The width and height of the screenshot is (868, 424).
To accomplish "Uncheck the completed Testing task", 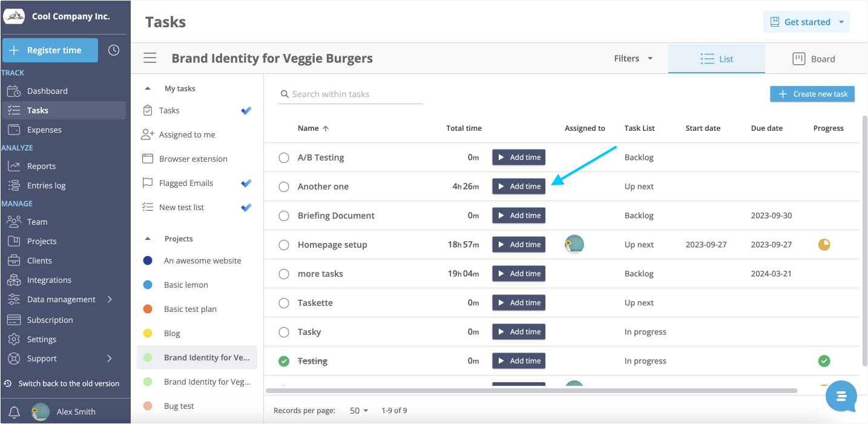I will click(284, 361).
